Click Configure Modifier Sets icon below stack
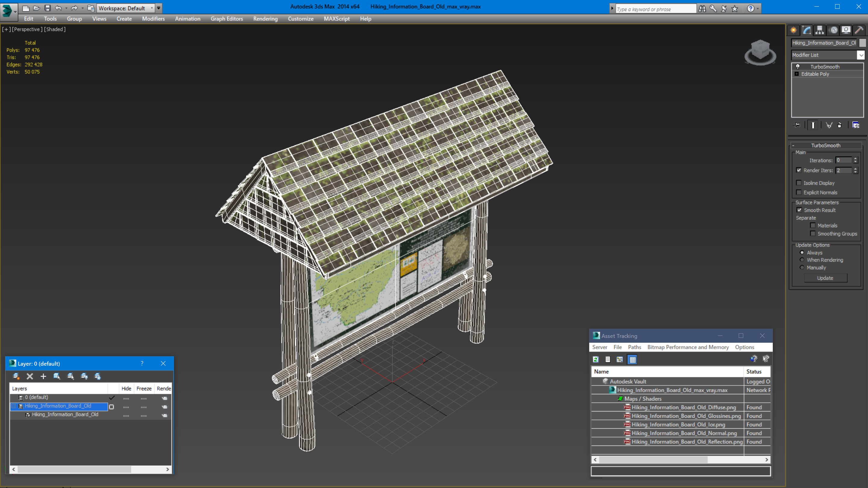 (x=856, y=125)
